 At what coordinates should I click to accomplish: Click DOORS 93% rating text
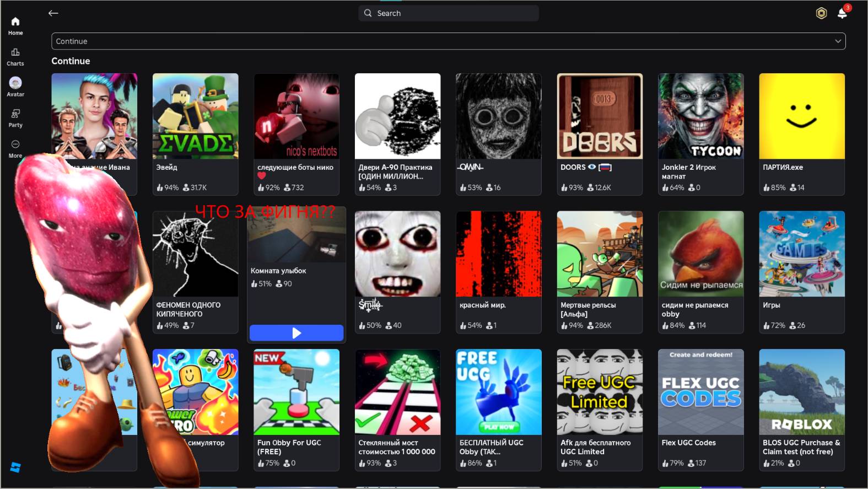click(576, 187)
